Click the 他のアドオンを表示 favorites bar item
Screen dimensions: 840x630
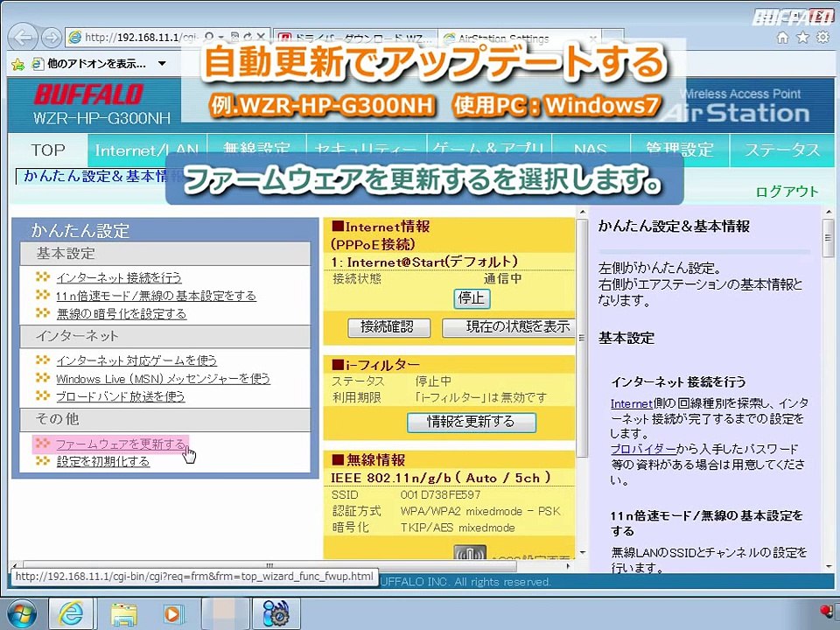point(96,64)
